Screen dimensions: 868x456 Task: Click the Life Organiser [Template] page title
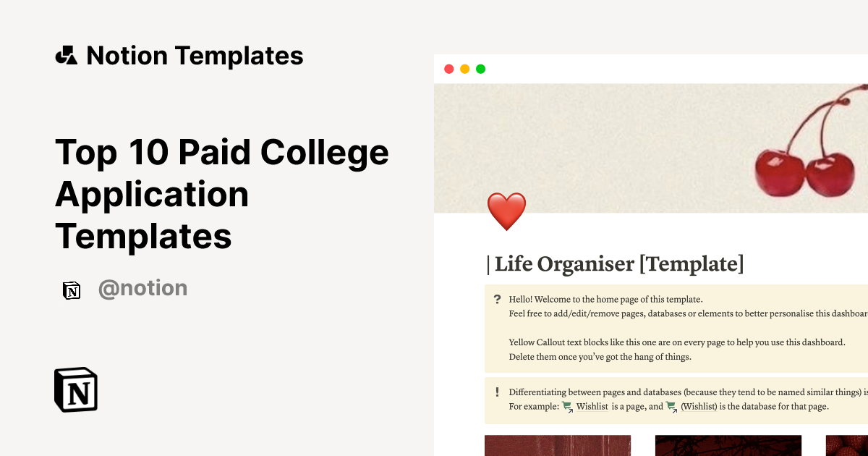pyautogui.click(x=615, y=264)
